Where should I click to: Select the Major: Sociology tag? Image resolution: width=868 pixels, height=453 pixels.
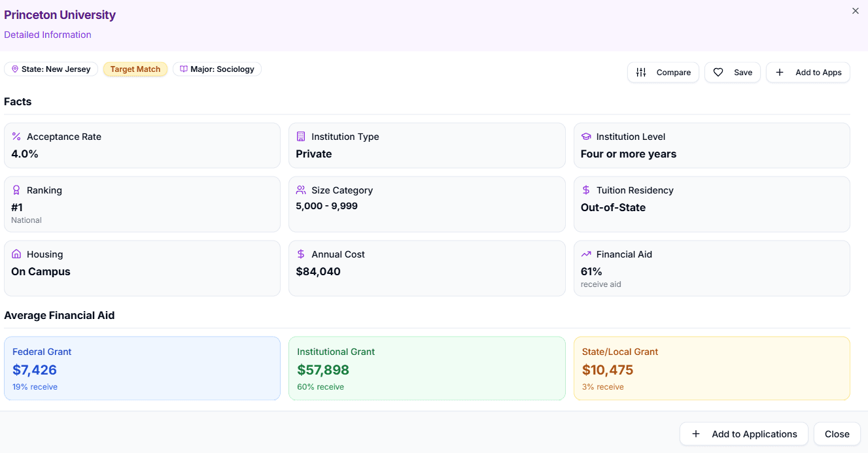217,69
